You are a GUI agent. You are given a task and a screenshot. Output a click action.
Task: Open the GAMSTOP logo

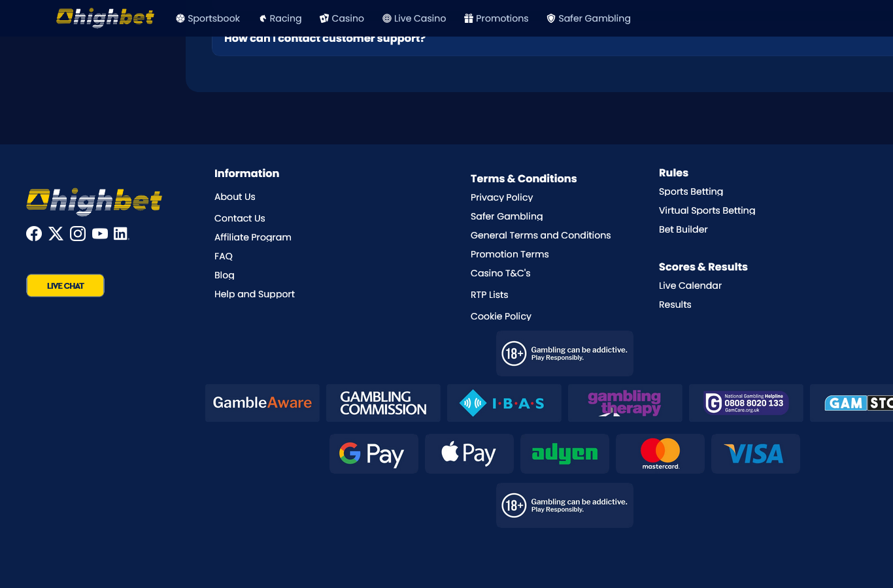(x=852, y=403)
